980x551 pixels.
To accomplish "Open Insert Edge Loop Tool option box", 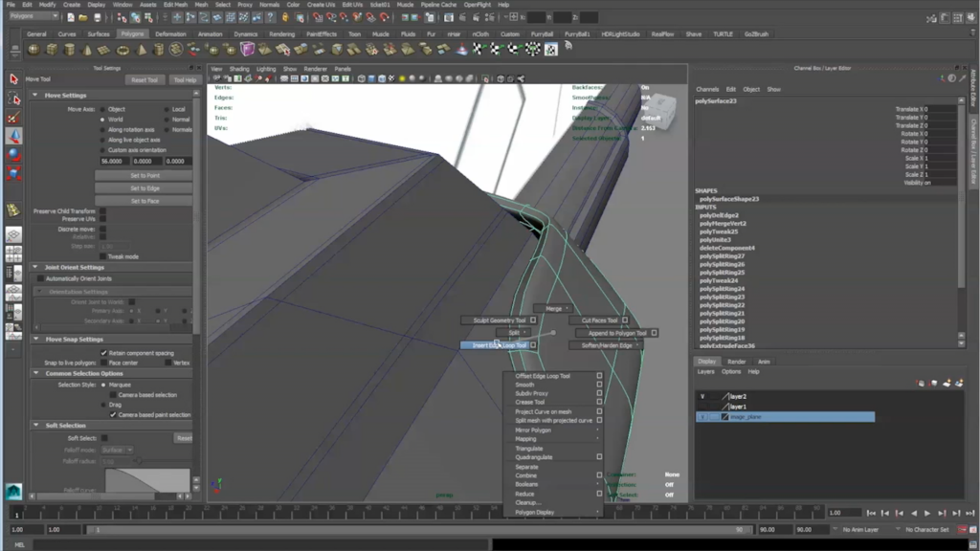I will click(x=533, y=345).
